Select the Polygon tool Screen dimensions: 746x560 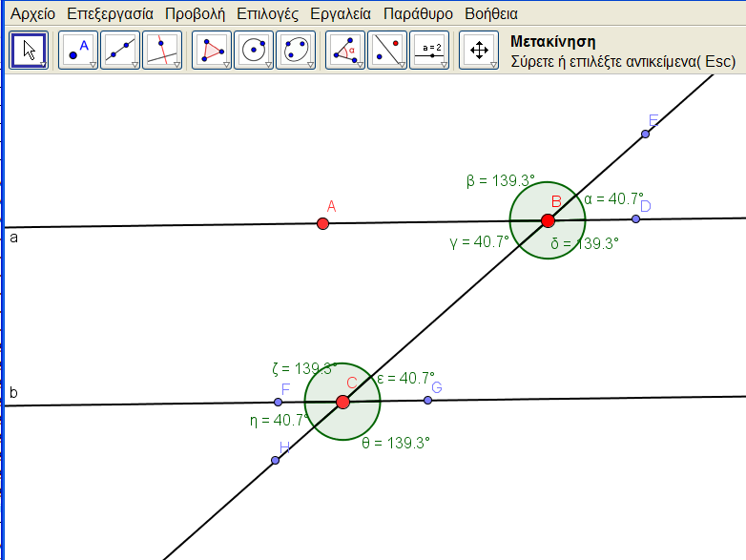click(x=212, y=51)
